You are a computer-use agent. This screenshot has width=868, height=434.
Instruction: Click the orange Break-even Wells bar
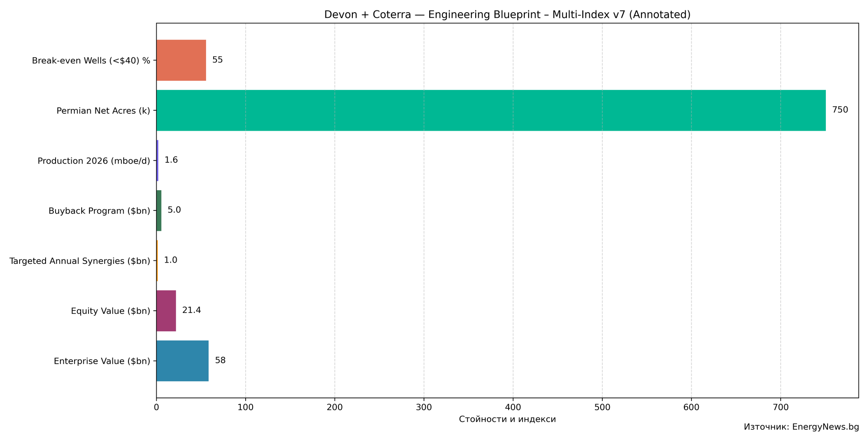[x=181, y=60]
